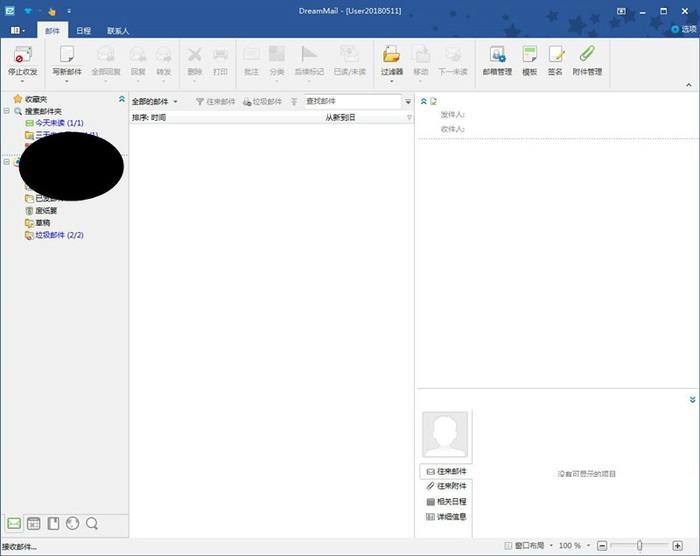Click the zoom slider handle in status bar
This screenshot has width=700, height=556.
pos(639,546)
